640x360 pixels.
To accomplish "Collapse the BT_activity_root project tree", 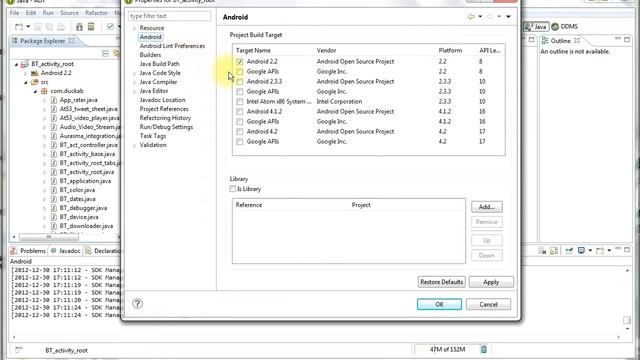I will tap(16, 64).
